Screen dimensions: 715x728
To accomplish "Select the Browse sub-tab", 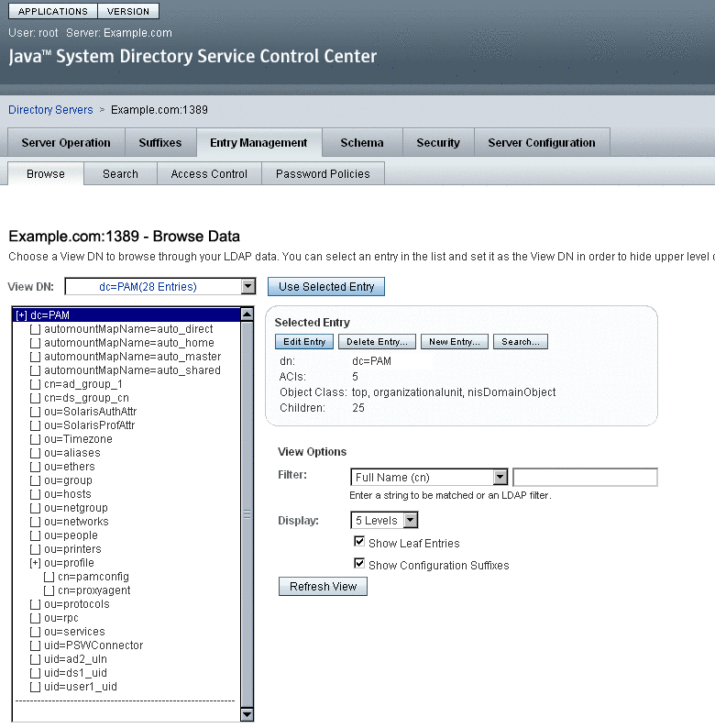I will click(x=46, y=173).
